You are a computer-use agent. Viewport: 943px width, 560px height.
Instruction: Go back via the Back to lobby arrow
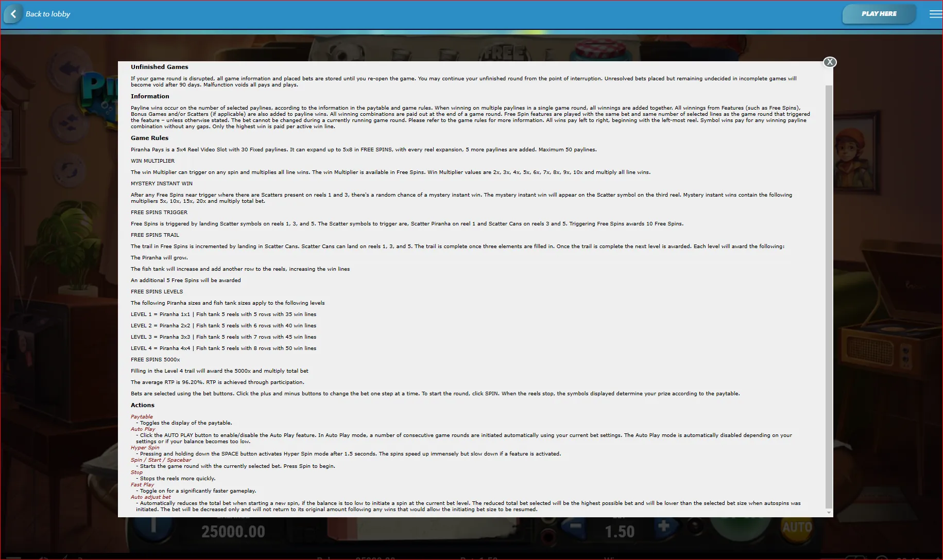13,14
